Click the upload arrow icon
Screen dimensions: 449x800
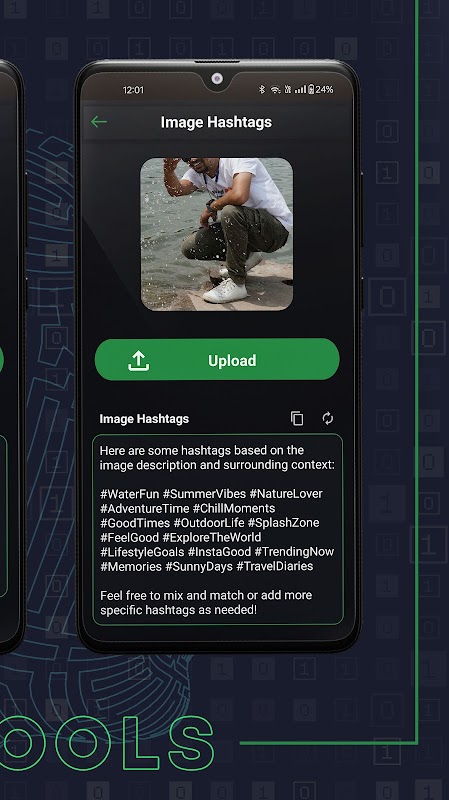(138, 361)
